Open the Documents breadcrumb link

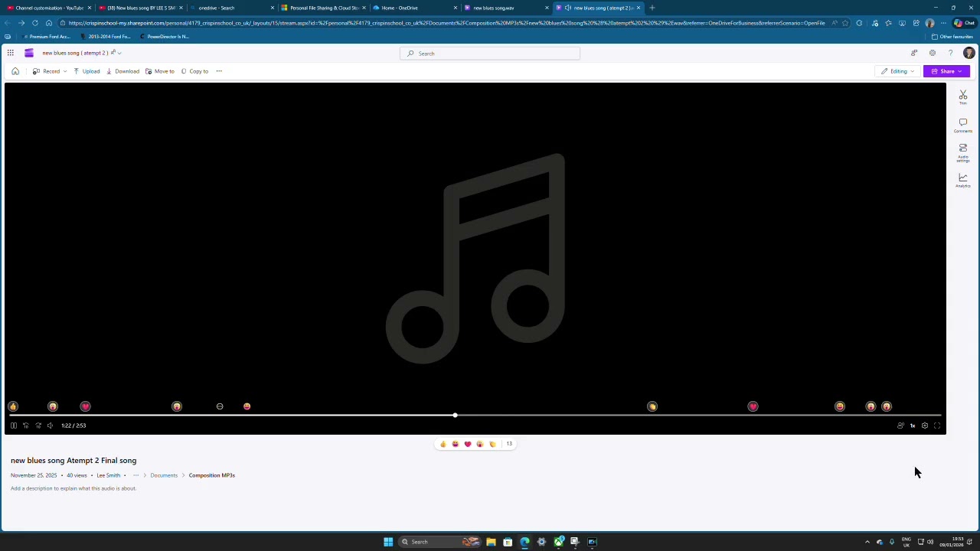pyautogui.click(x=164, y=475)
